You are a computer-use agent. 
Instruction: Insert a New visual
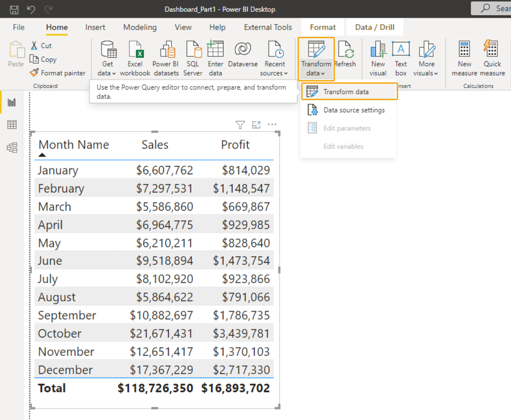click(x=378, y=59)
